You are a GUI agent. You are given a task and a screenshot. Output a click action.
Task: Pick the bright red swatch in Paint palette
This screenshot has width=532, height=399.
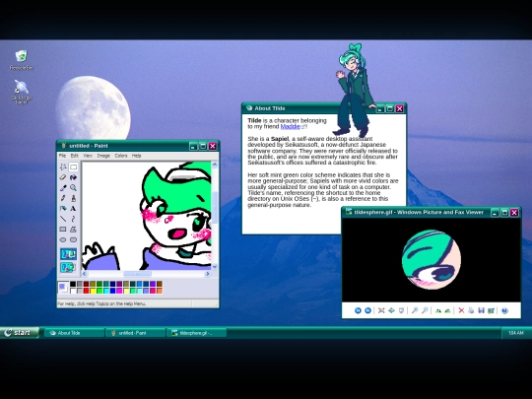[86, 291]
